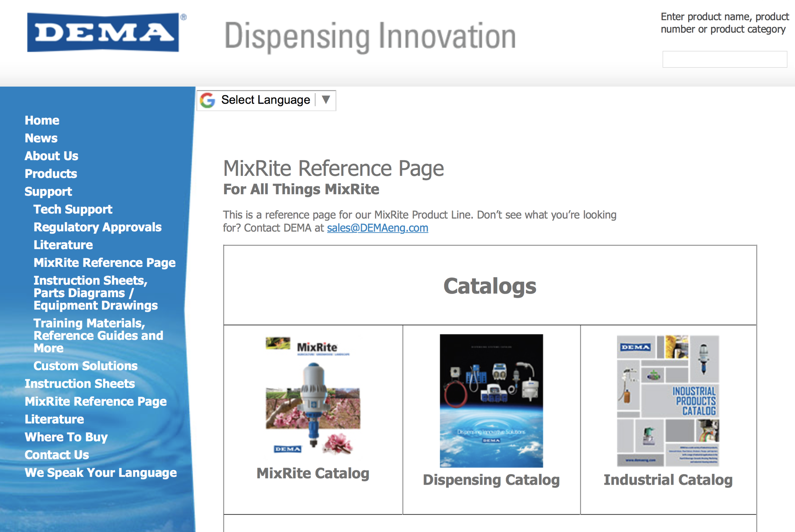Screen dimensions: 795x532
Task: Open the Select Language dropdown arrow
Action: coord(326,100)
